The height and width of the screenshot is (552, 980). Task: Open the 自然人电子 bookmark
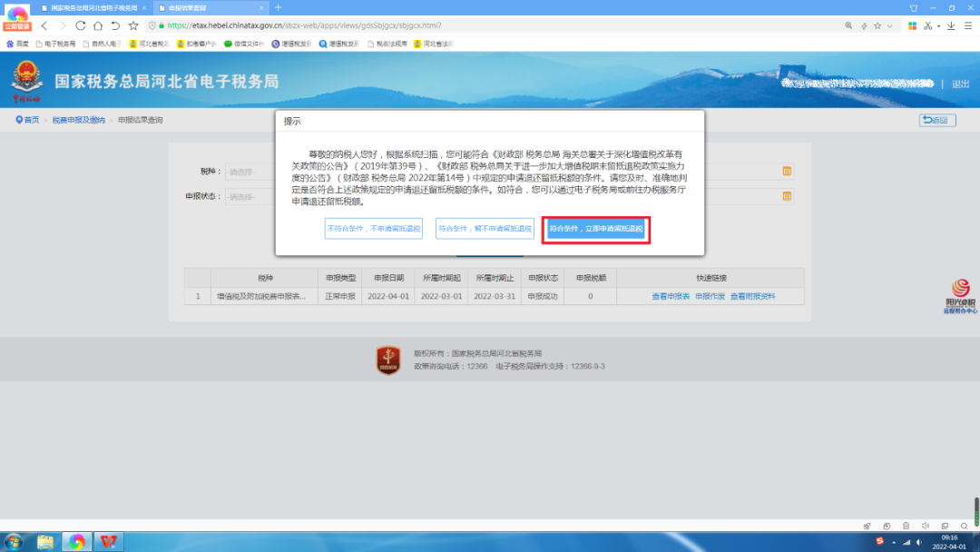[x=102, y=44]
